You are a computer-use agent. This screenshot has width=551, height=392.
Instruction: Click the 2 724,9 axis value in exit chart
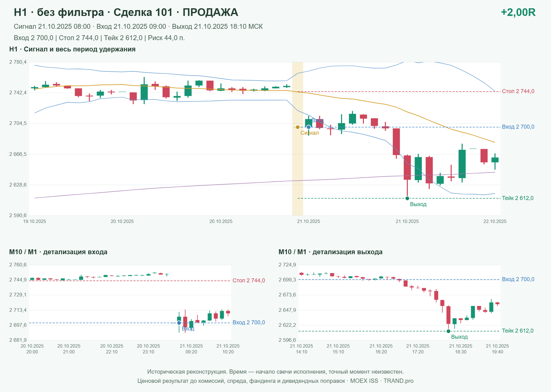[x=287, y=265]
